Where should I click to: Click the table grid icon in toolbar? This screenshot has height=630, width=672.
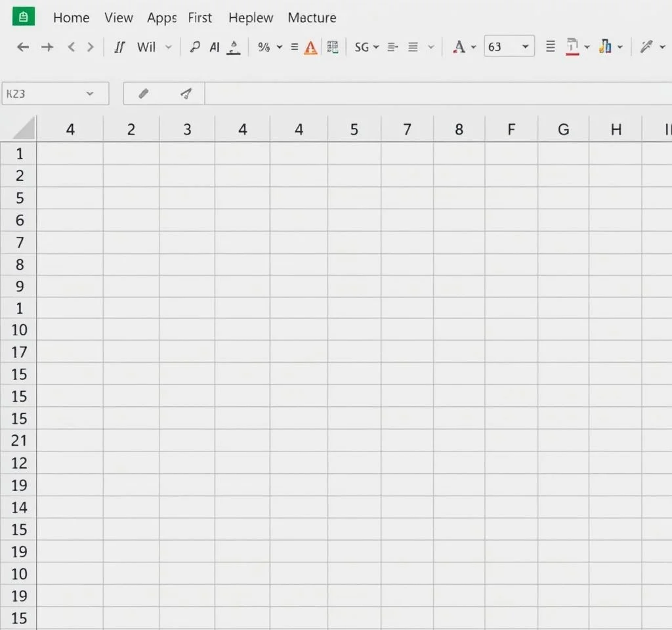click(x=333, y=47)
